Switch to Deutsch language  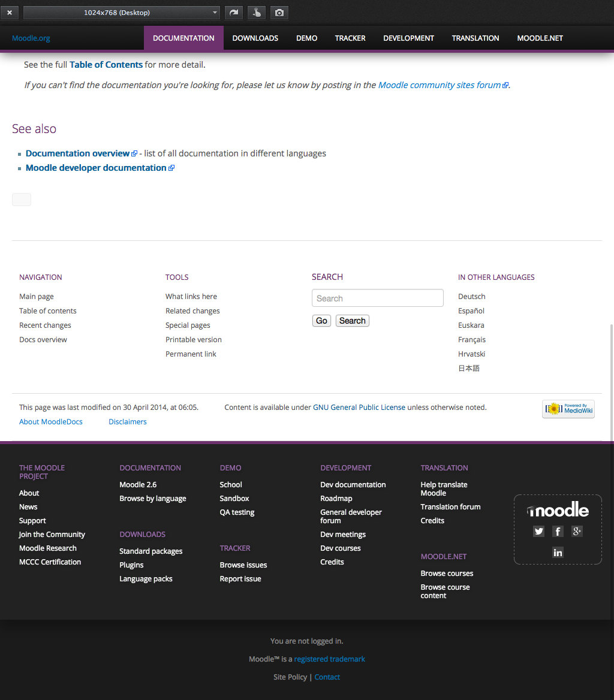click(x=471, y=297)
